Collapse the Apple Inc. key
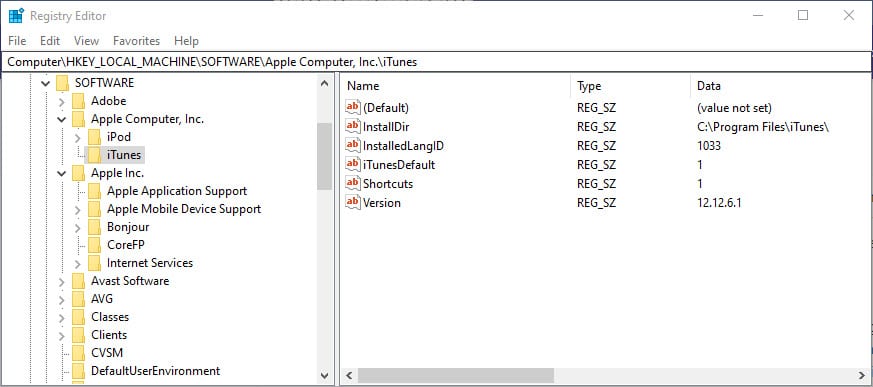Image resolution: width=873 pixels, height=387 pixels. click(62, 173)
